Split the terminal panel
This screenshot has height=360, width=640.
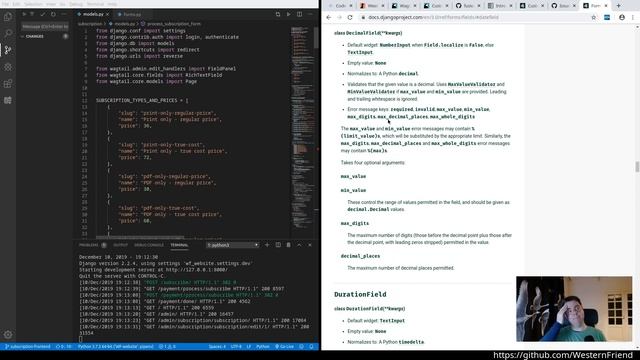(278, 245)
